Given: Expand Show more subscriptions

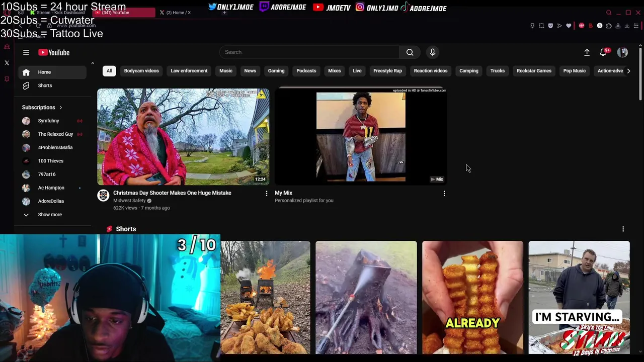Looking at the screenshot, I should pos(50,215).
